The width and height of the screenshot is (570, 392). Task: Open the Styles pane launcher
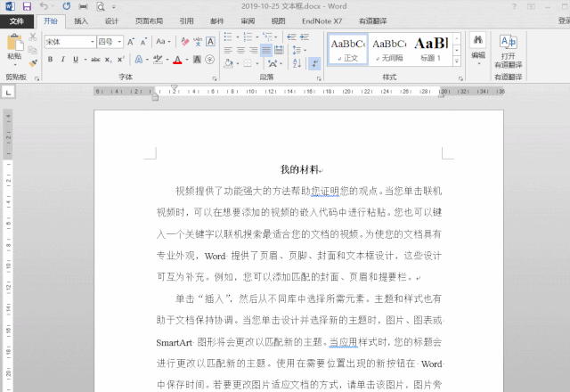pos(460,78)
